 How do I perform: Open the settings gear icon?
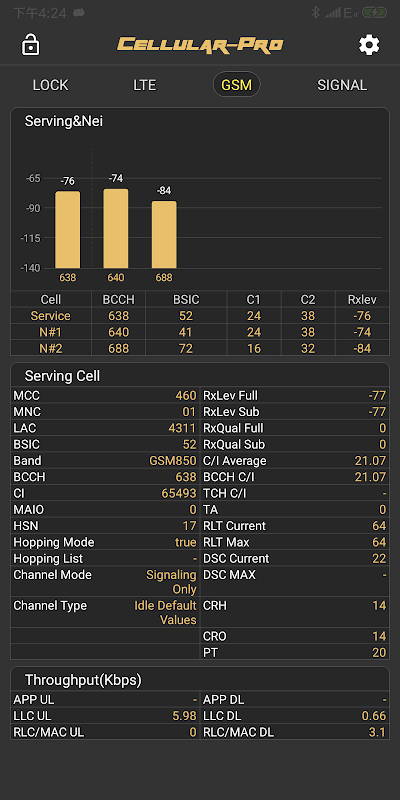tap(369, 45)
